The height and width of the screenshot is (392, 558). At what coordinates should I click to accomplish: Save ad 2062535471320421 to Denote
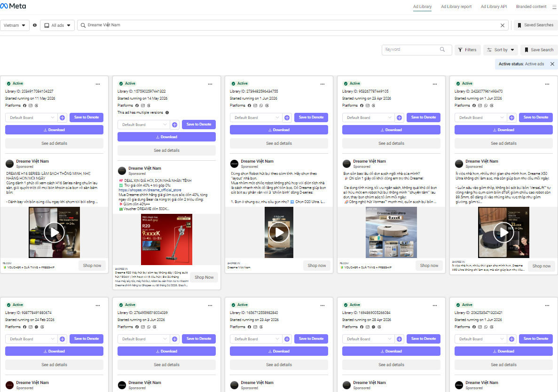pyautogui.click(x=536, y=338)
